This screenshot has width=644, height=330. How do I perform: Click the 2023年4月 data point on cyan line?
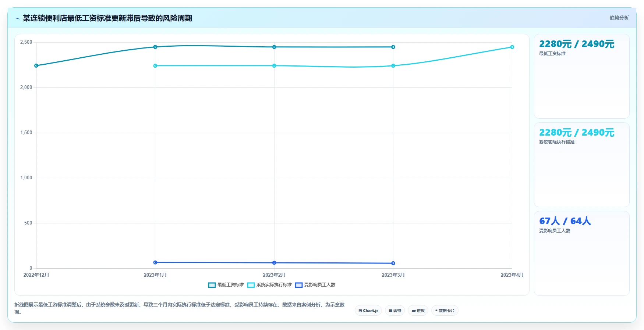512,47
